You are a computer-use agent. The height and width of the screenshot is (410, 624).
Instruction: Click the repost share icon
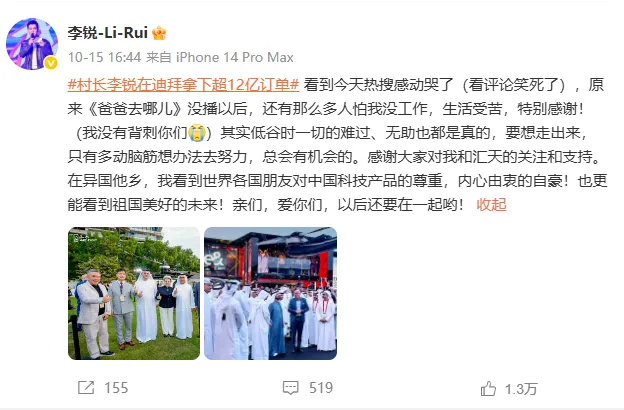[86, 388]
